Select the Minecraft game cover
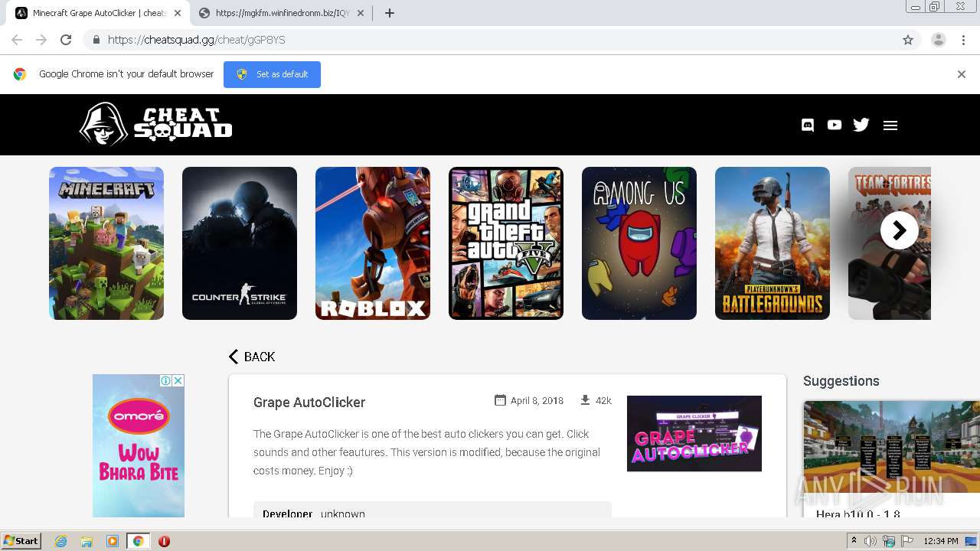 [106, 243]
